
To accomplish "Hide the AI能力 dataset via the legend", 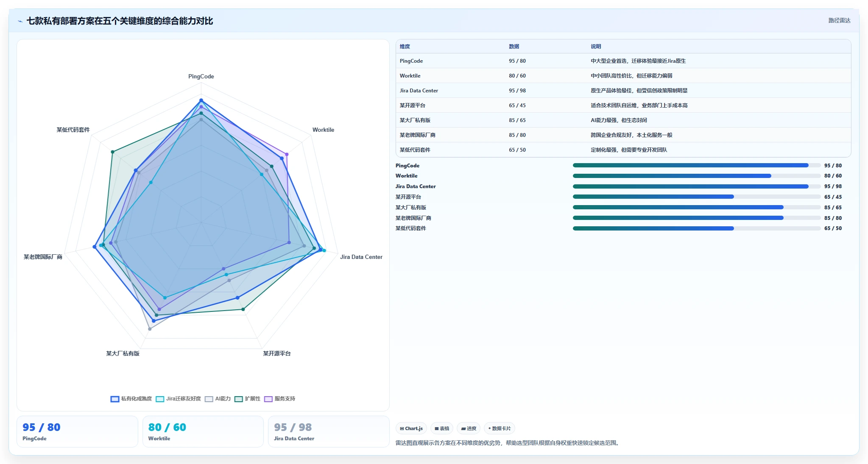I will click(x=218, y=399).
